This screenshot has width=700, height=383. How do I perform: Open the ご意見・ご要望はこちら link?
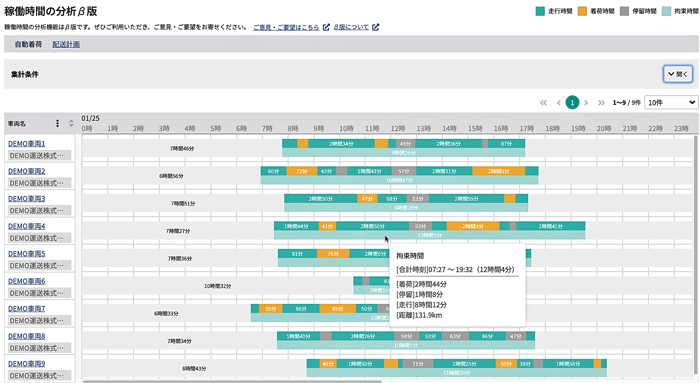(x=286, y=27)
